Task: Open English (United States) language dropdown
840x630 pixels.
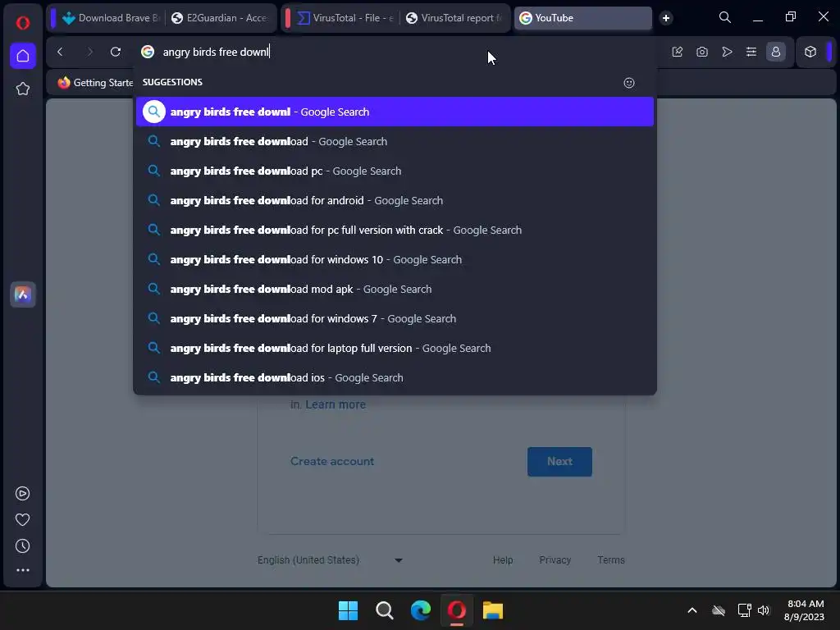Action: tap(330, 559)
